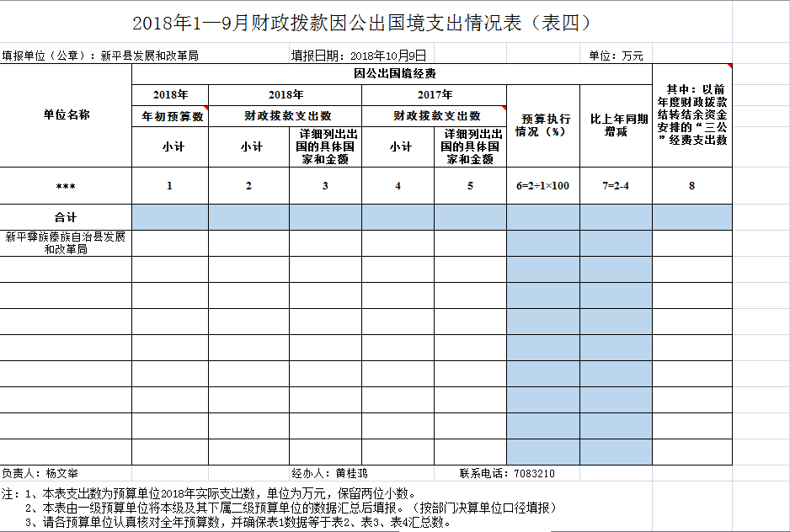
Task: Select column number 5 cell
Action: click(470, 186)
